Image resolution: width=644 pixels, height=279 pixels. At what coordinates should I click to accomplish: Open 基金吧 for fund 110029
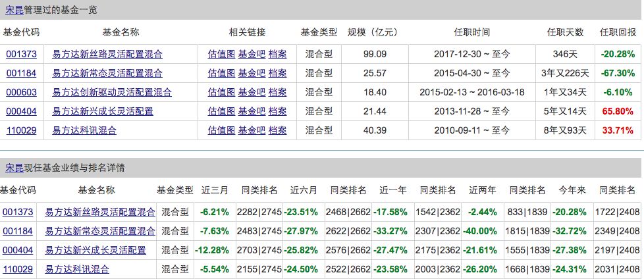(x=252, y=130)
